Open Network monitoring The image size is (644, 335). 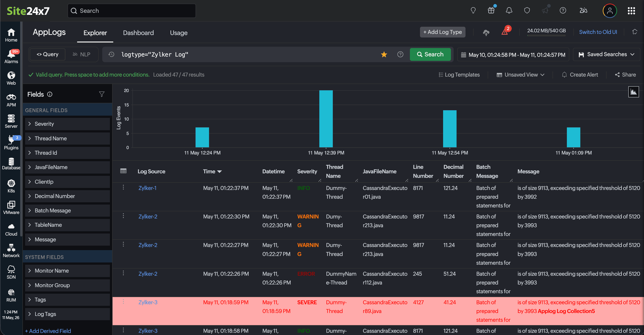11,251
